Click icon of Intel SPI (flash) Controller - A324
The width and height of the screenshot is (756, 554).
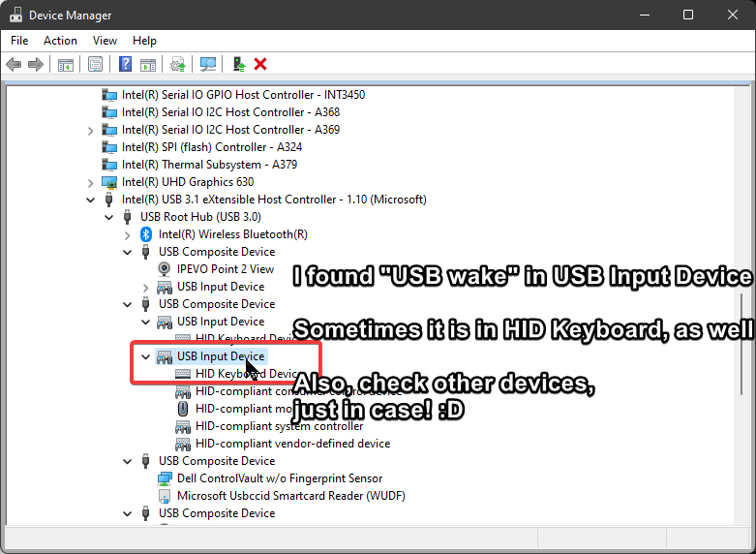click(x=109, y=147)
